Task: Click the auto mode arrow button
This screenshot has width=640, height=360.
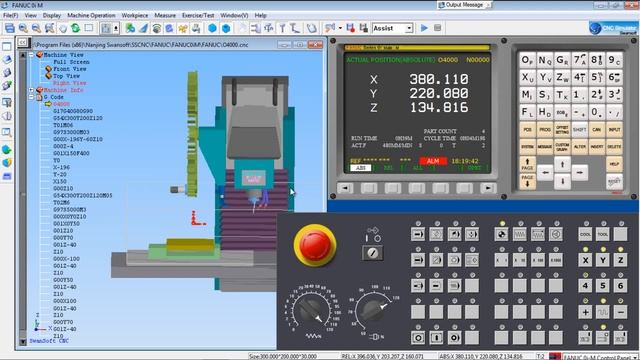Action: pyautogui.click(x=418, y=234)
